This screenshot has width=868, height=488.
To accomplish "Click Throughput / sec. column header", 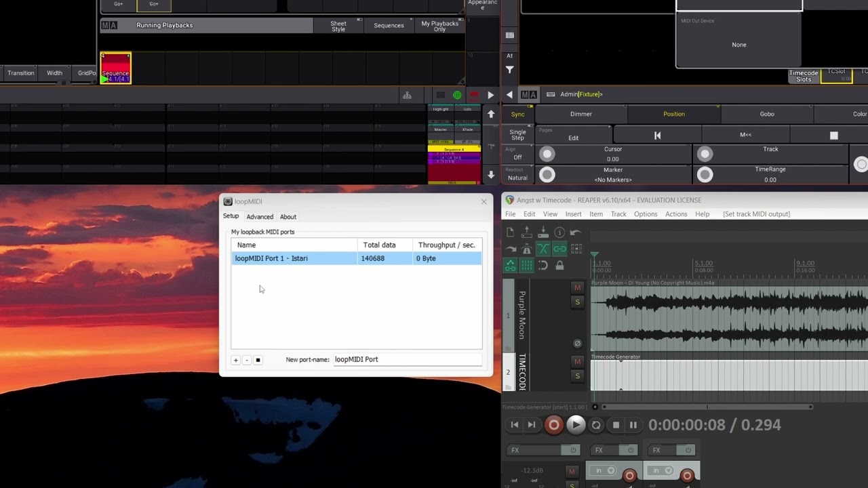I will 447,245.
